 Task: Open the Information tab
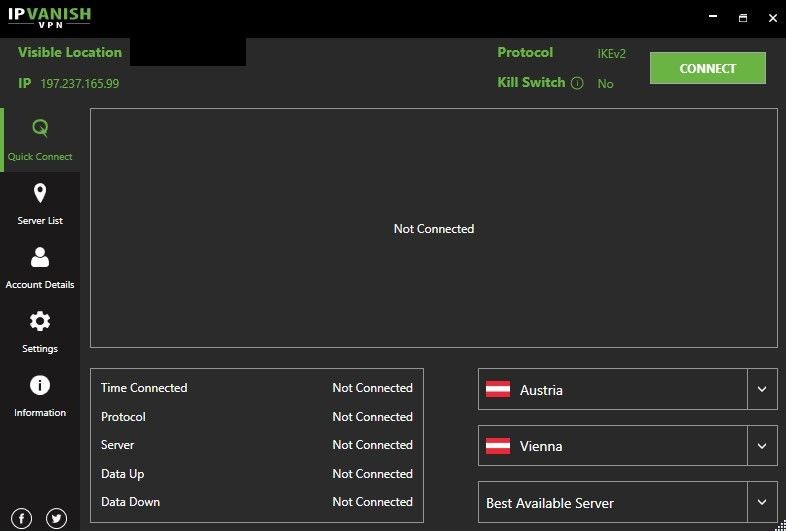coord(40,397)
